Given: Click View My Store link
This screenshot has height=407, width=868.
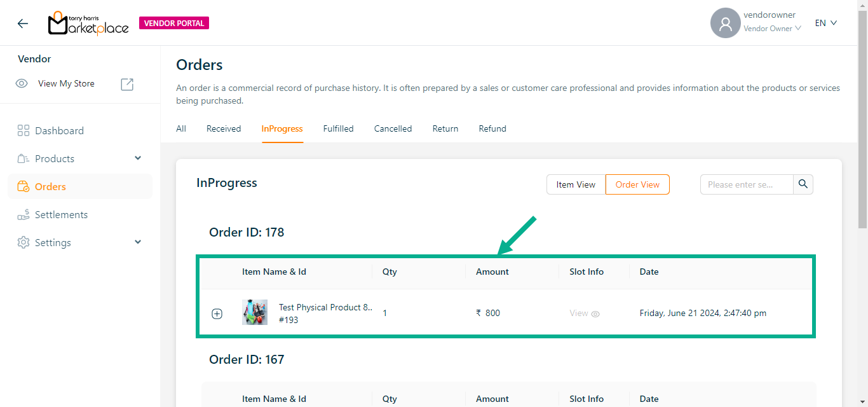Looking at the screenshot, I should click(66, 84).
